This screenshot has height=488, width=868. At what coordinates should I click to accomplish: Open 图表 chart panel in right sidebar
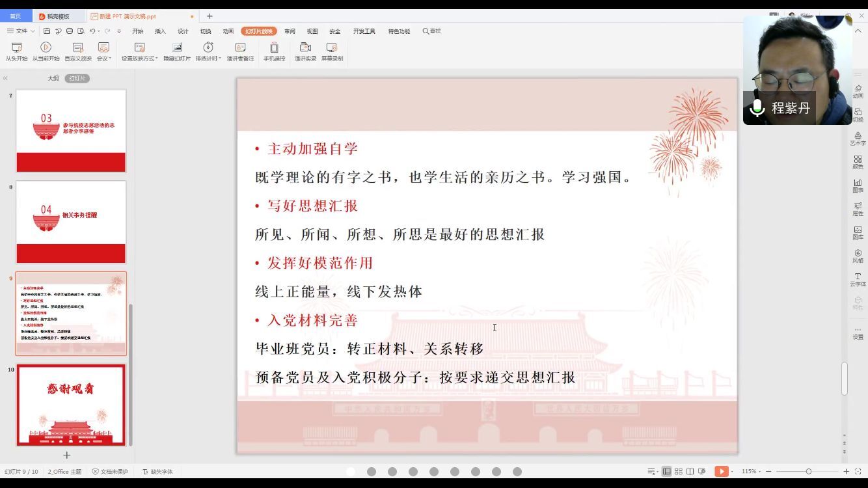click(858, 186)
